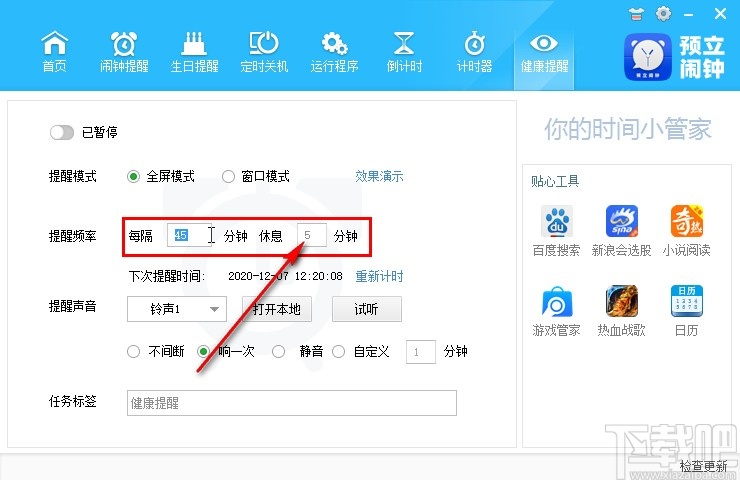Open settings gear in title bar
Screen dimensions: 740x480
(664, 14)
